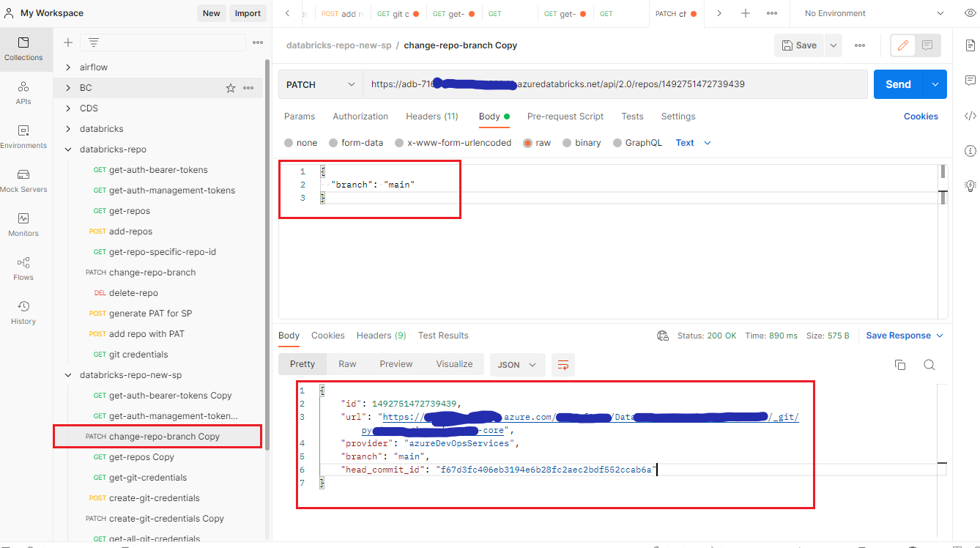Image resolution: width=980 pixels, height=548 pixels.
Task: Collapse the databricks-repo-new-sp collection
Action: pos(67,375)
